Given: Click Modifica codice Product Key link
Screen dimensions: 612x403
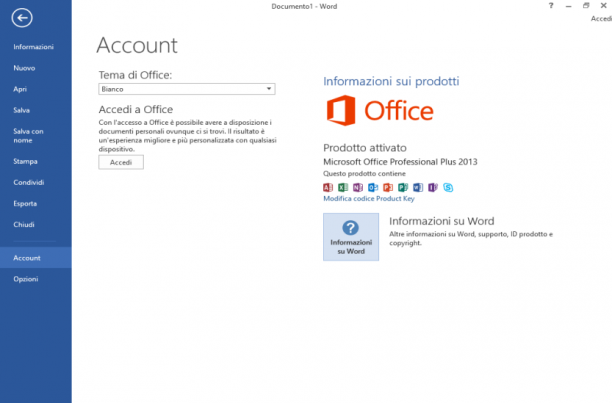Looking at the screenshot, I should (x=369, y=199).
